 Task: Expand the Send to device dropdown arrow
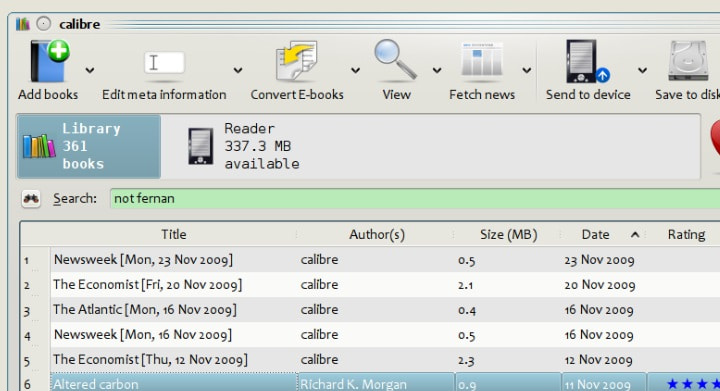pyautogui.click(x=642, y=70)
